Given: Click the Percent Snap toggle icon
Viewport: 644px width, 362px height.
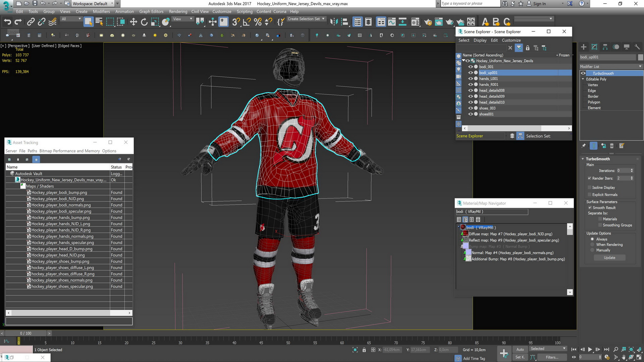Looking at the screenshot, I should point(258,22).
